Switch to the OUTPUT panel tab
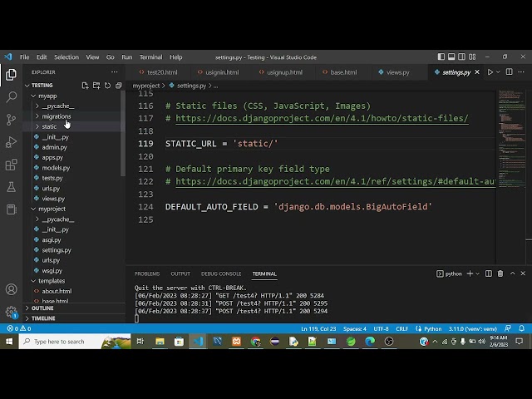This screenshot has width=532, height=399. [180, 273]
